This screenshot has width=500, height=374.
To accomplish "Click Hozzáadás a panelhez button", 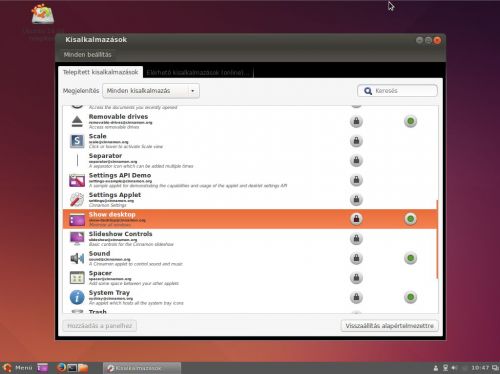I will pos(100,326).
